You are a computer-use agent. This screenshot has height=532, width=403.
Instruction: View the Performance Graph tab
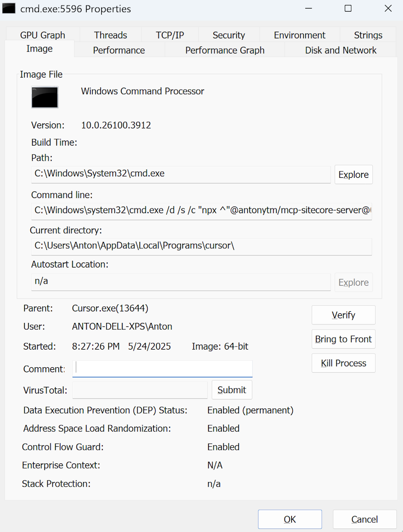pos(225,50)
